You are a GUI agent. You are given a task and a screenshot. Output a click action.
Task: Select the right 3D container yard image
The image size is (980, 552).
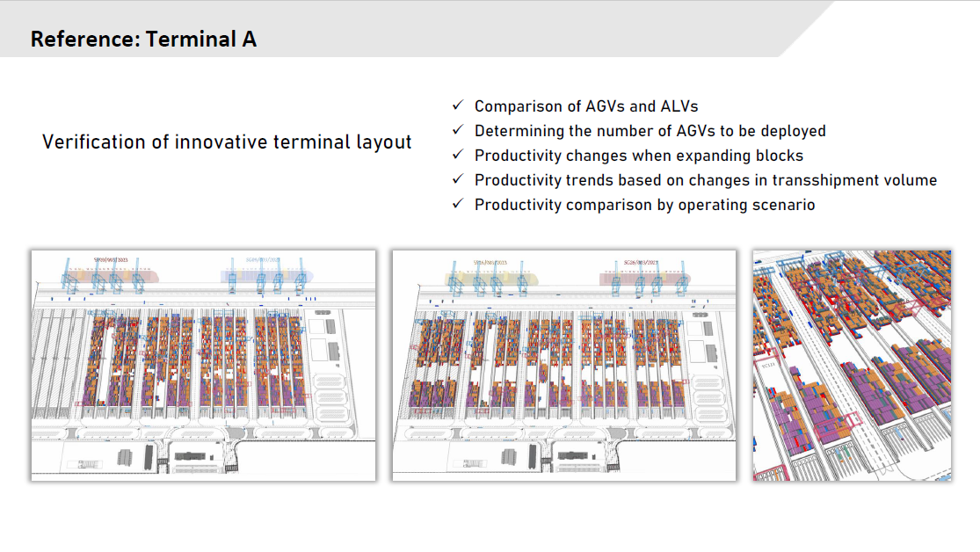[853, 365]
